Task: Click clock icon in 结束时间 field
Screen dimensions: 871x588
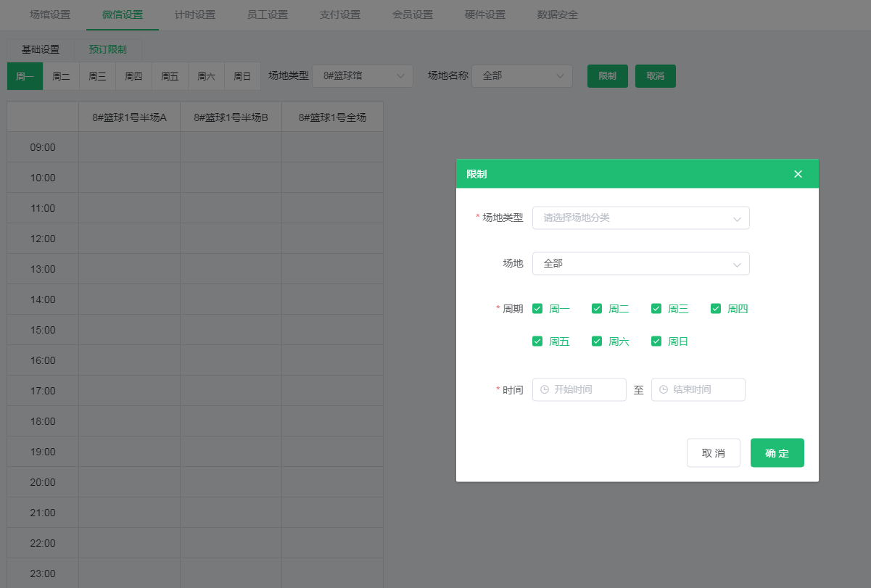Action: pyautogui.click(x=663, y=389)
